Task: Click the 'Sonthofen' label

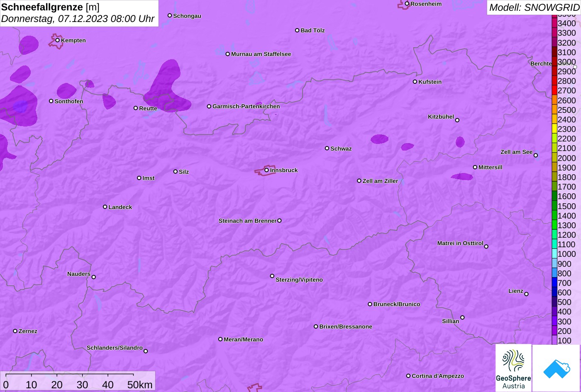Action: 69,101
